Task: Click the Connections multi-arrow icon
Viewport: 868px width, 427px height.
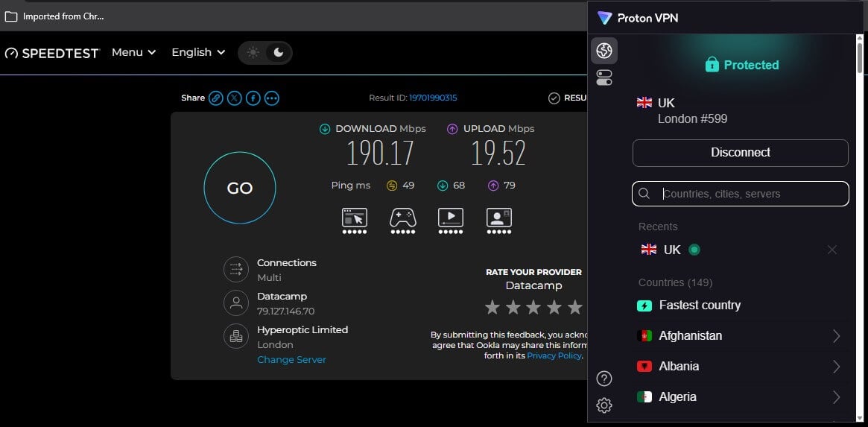Action: point(236,269)
